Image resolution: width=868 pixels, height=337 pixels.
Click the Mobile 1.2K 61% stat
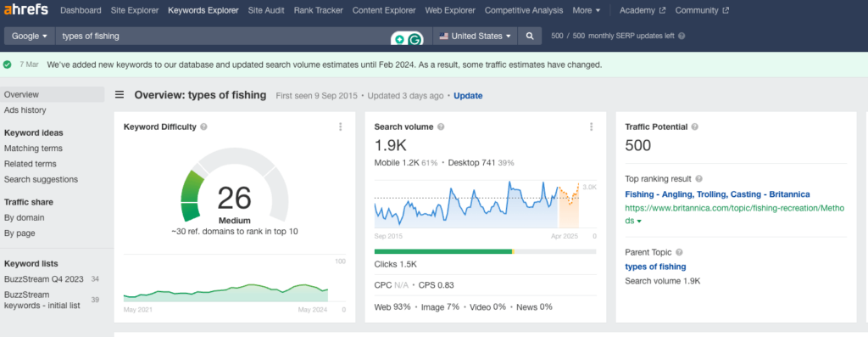pos(406,163)
